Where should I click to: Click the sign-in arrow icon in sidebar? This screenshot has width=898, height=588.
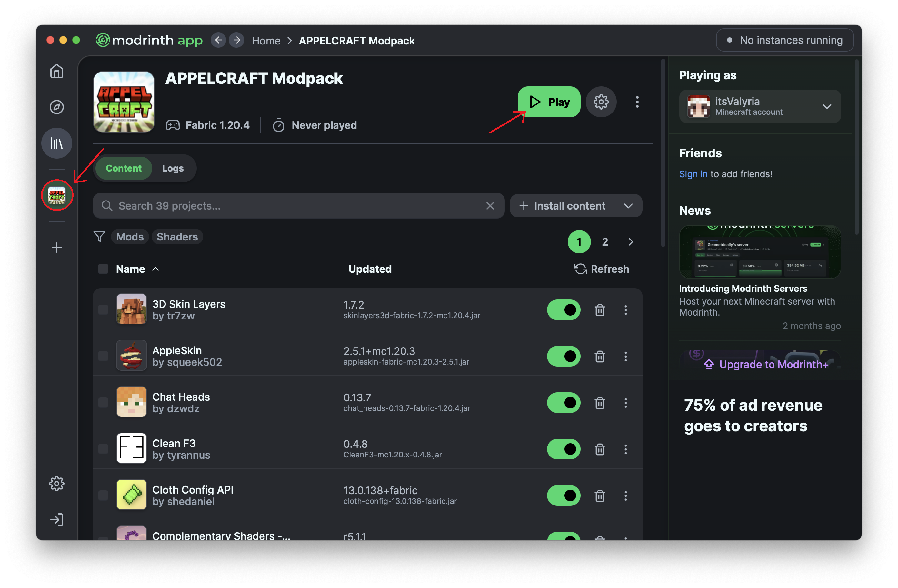pyautogui.click(x=56, y=520)
